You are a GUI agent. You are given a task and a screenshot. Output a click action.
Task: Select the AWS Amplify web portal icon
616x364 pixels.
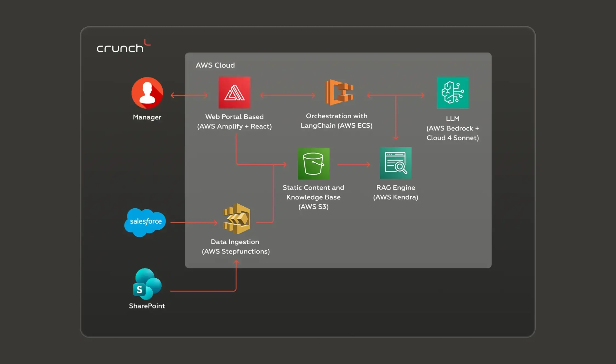point(234,93)
